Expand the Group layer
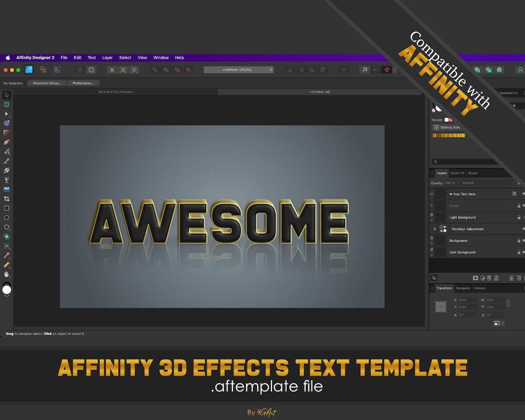Screen dimensions: 525x420 432,206
